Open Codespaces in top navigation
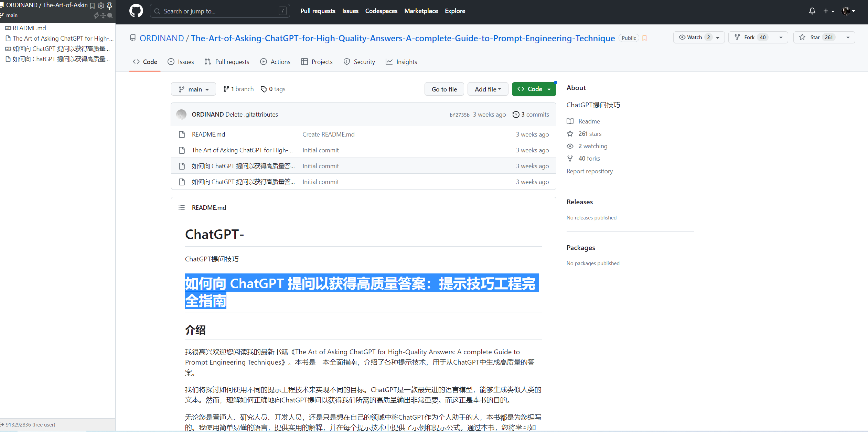The height and width of the screenshot is (432, 868). point(381,11)
